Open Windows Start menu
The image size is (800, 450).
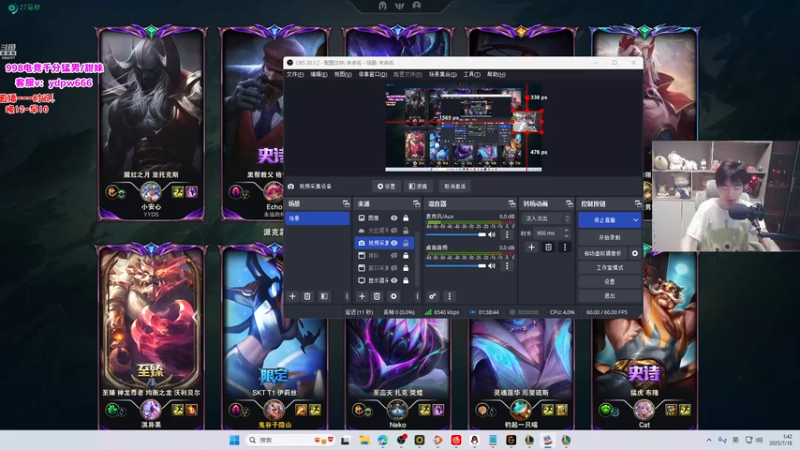[234, 440]
